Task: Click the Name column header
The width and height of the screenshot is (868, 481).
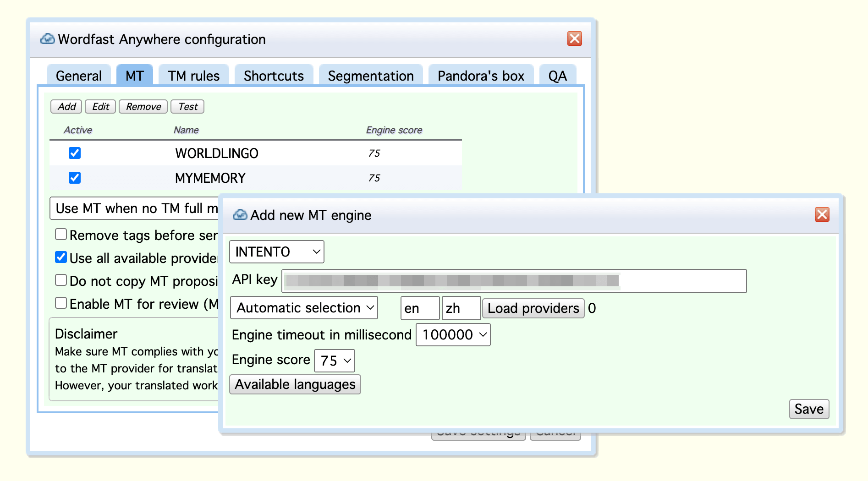Action: [186, 130]
